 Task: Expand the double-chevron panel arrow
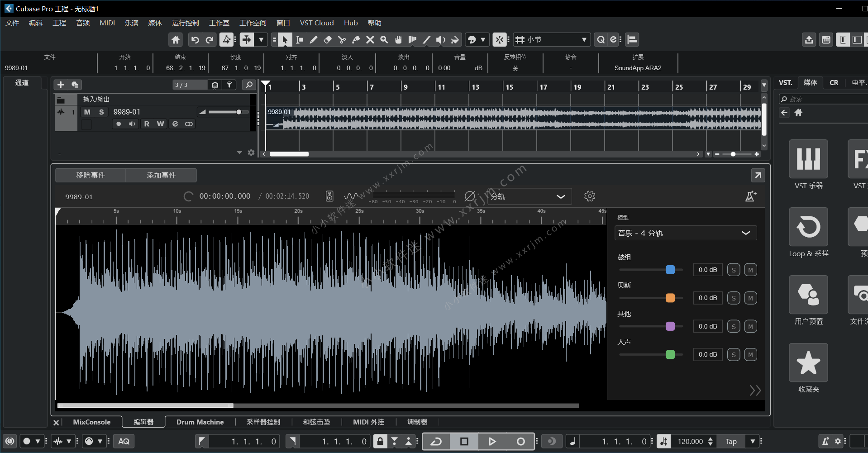(755, 391)
